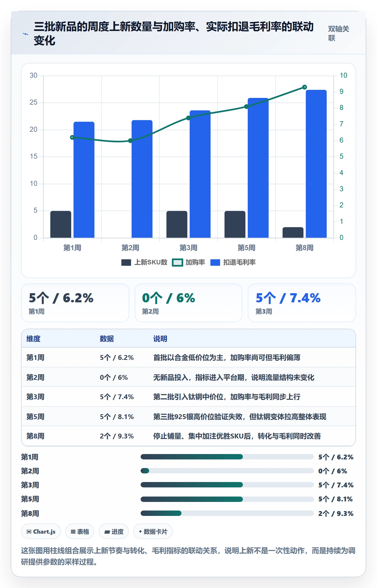Screen dimensions: 377x588
Task: Click the 双轴关联 badge in the header
Action: (338, 33)
